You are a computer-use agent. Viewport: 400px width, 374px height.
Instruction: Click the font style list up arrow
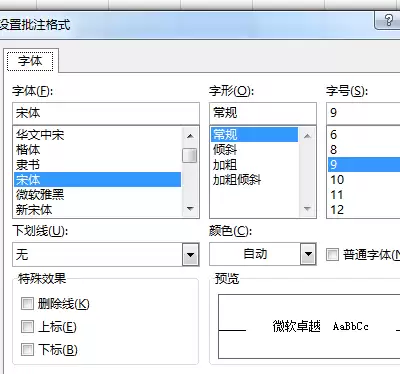(x=307, y=136)
